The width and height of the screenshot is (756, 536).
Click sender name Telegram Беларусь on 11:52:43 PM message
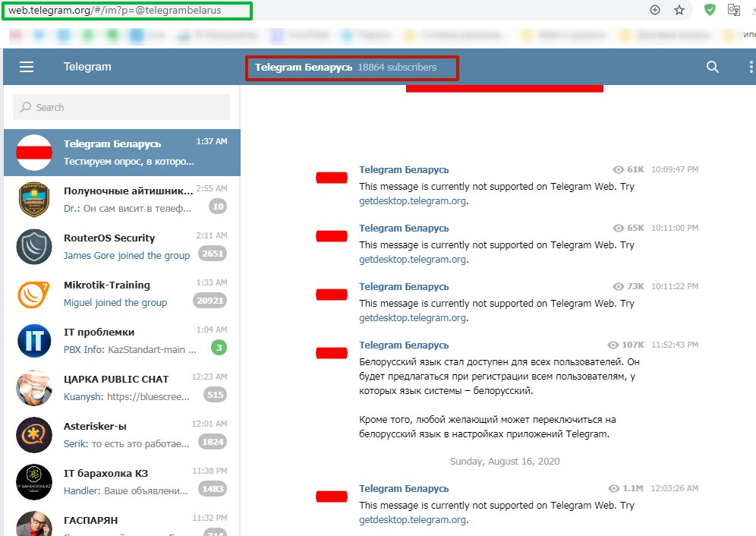click(x=404, y=345)
